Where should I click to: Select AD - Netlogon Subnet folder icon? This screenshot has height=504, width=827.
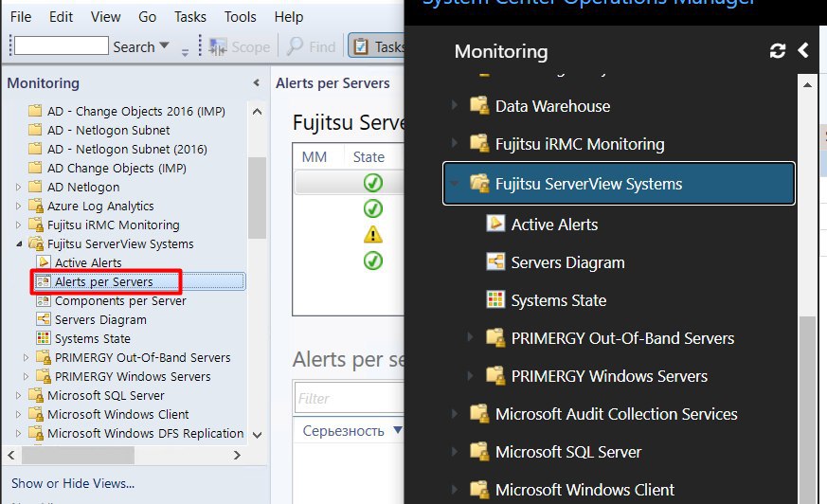(35, 130)
